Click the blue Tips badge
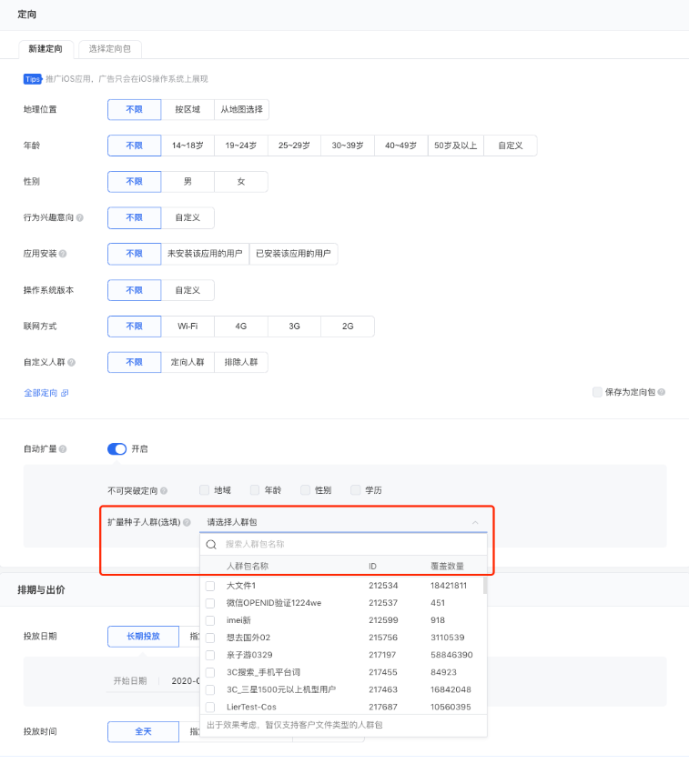The height and width of the screenshot is (784, 689). (33, 79)
